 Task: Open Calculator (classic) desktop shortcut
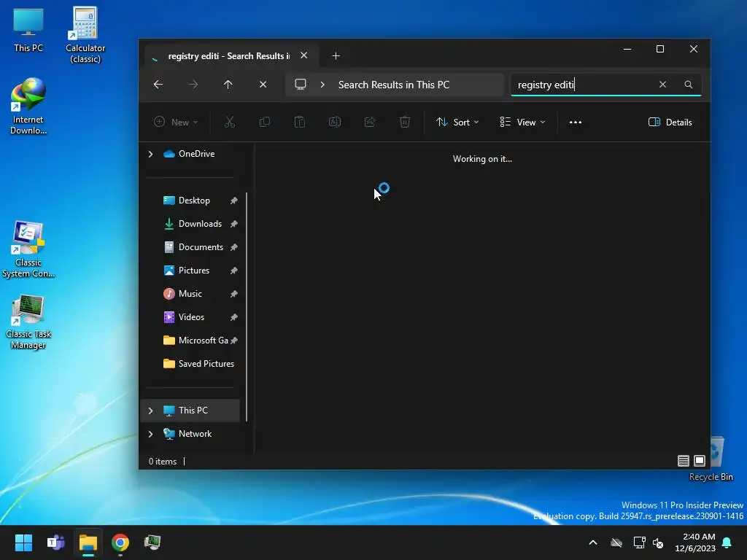[x=85, y=35]
